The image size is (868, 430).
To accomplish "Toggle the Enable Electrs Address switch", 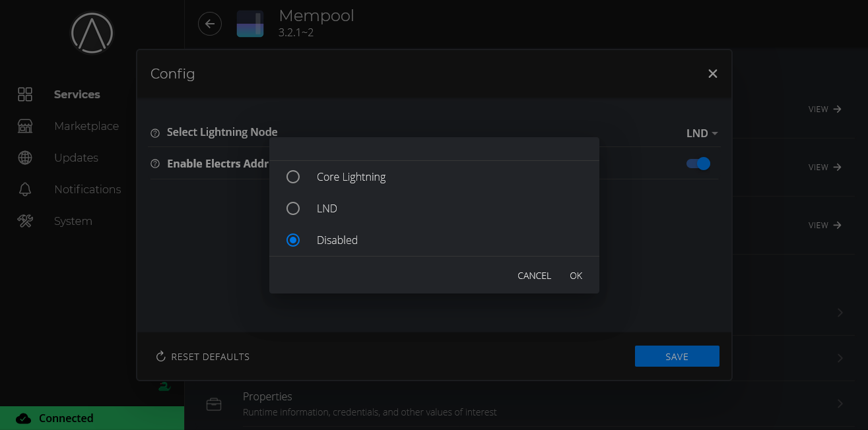I will point(698,164).
